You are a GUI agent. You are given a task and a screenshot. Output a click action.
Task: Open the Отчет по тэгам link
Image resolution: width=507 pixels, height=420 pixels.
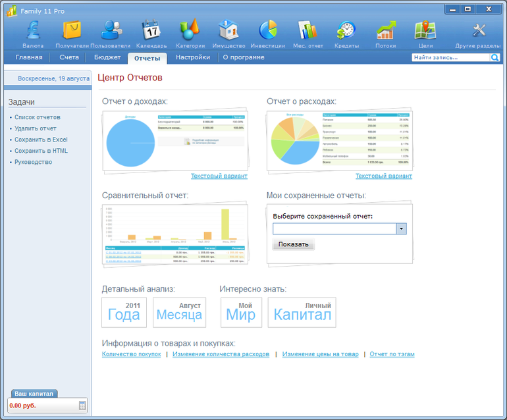point(392,354)
